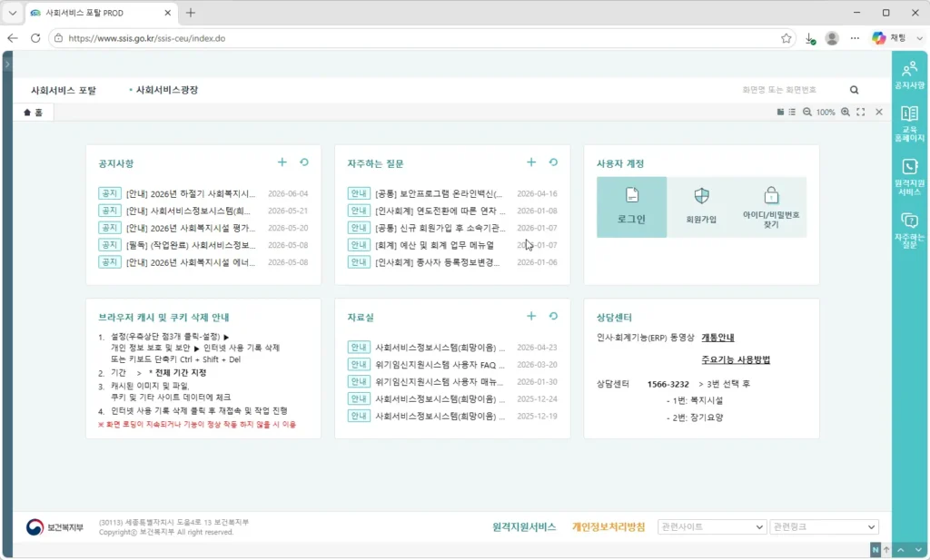Open the 주요기능 사용방법 link
The width and height of the screenshot is (930, 560).
(x=736, y=359)
